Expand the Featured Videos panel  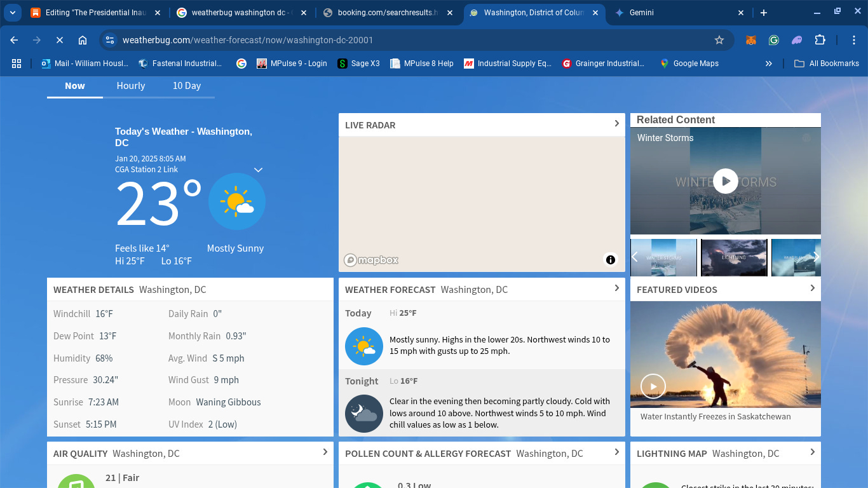tap(812, 288)
